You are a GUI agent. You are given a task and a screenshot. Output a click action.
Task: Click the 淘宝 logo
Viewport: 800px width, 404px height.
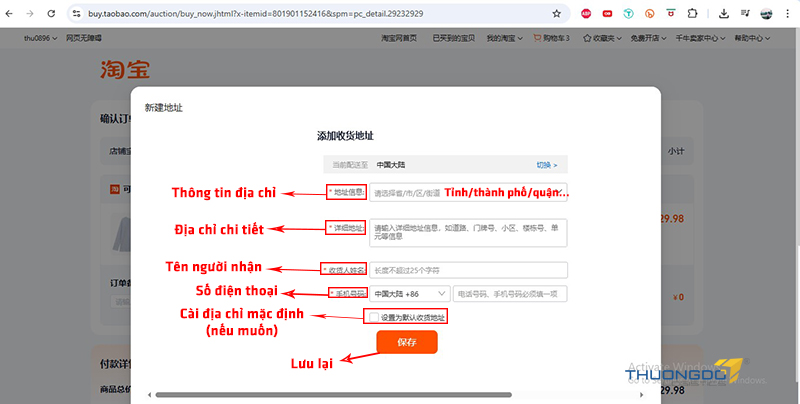coord(125,70)
